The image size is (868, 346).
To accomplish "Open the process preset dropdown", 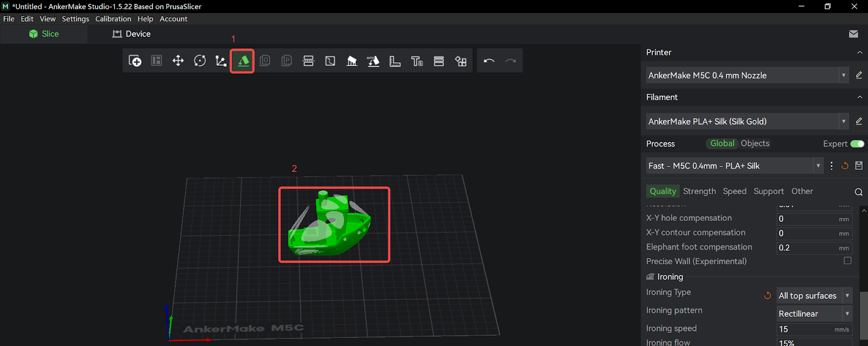I will [x=735, y=166].
